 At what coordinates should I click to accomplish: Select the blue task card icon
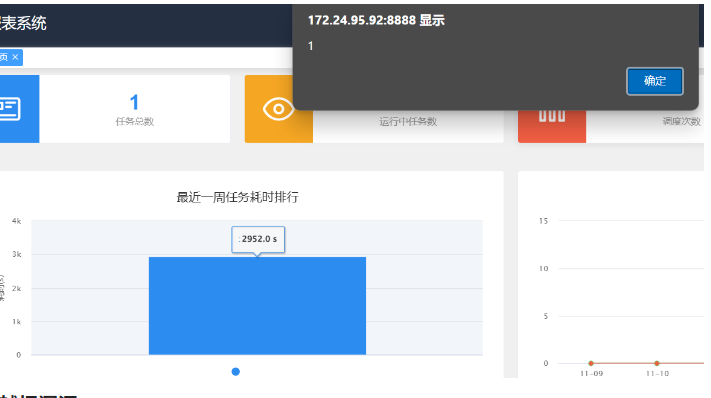point(19,109)
